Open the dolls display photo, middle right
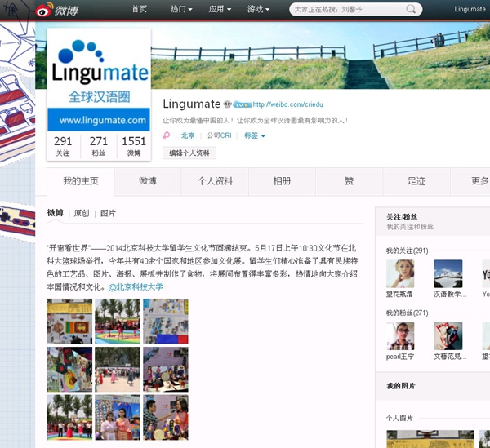 (x=166, y=370)
